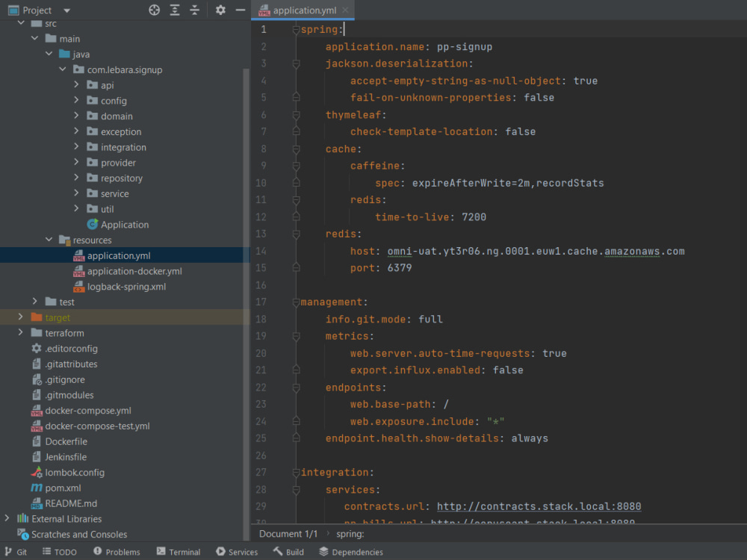This screenshot has width=747, height=560.
Task: Click the Document 1/1 breadcrumb
Action: [288, 534]
